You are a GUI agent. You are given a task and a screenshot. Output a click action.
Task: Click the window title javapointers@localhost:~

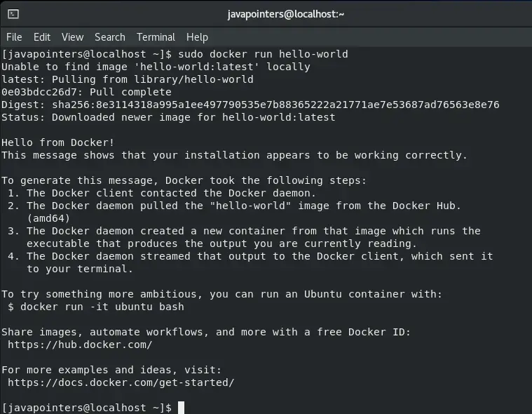pyautogui.click(x=286, y=14)
